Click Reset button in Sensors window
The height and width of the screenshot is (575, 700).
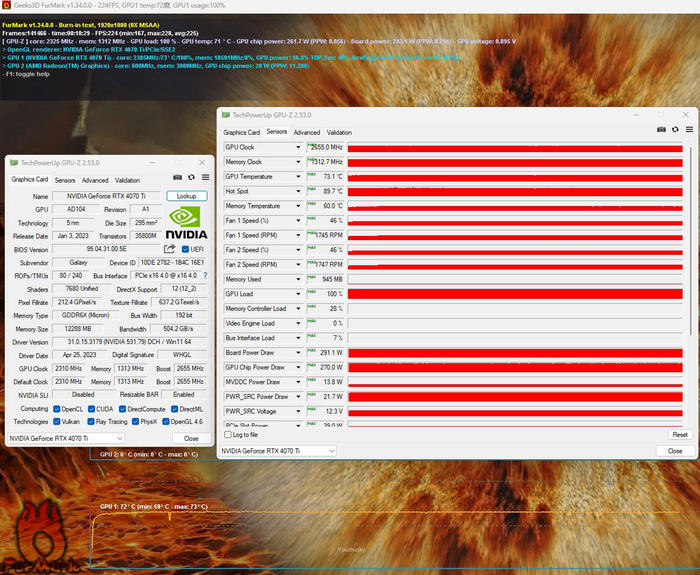click(x=680, y=435)
